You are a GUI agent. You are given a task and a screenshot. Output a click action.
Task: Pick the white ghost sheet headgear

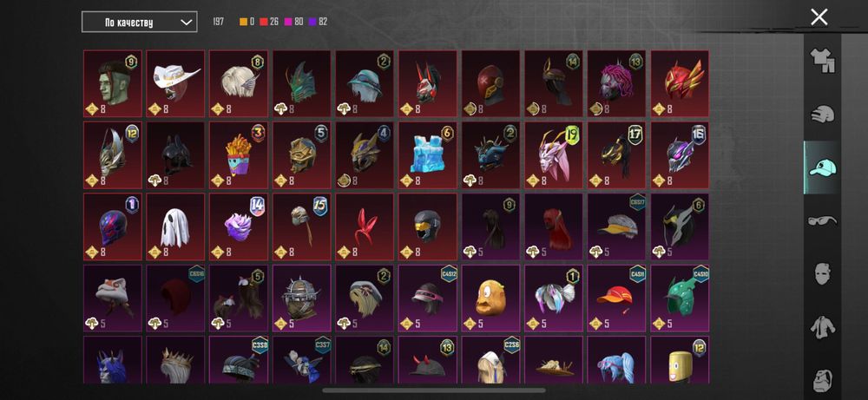[175, 226]
